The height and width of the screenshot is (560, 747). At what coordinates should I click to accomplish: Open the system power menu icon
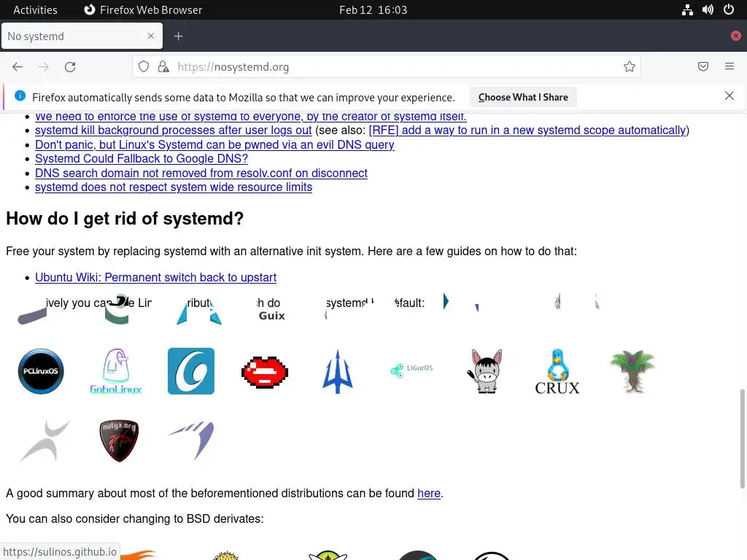coord(729,9)
